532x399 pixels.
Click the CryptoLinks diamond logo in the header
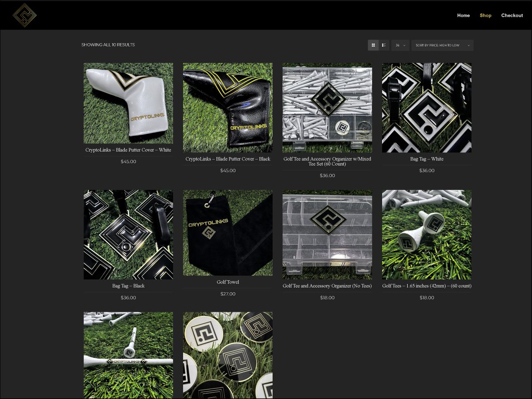tap(24, 15)
